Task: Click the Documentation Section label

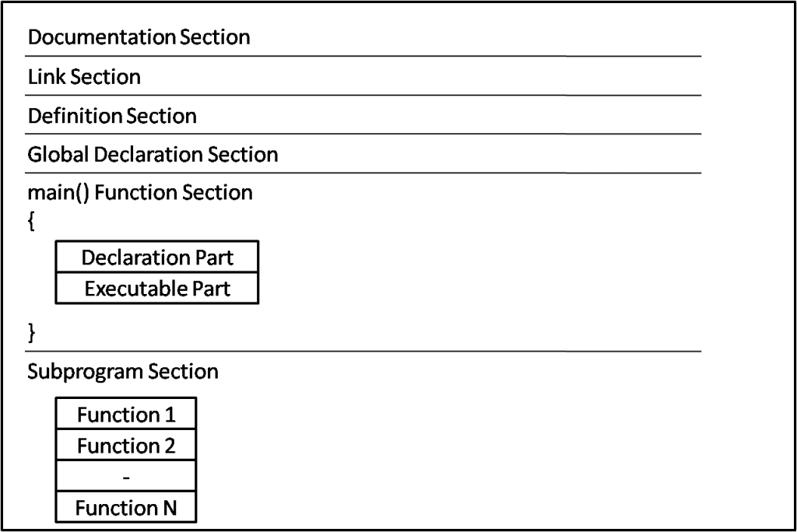Action: pos(139,37)
